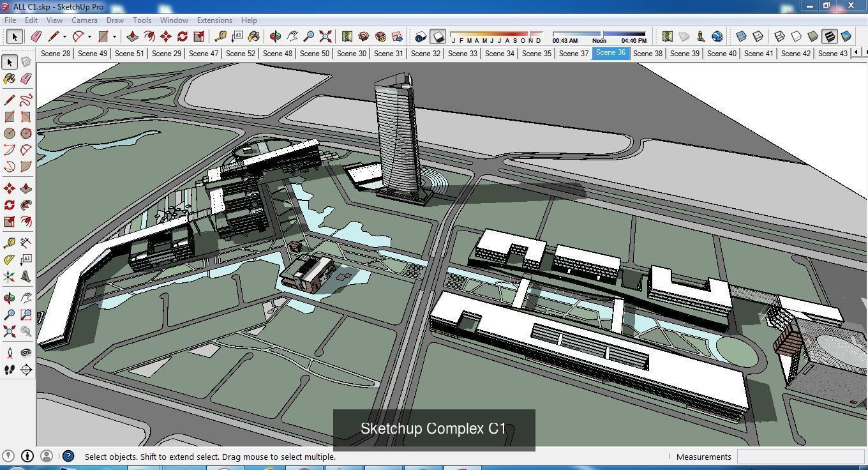The width and height of the screenshot is (868, 470).
Task: Switch to Shaded style
Action: tap(813, 36)
